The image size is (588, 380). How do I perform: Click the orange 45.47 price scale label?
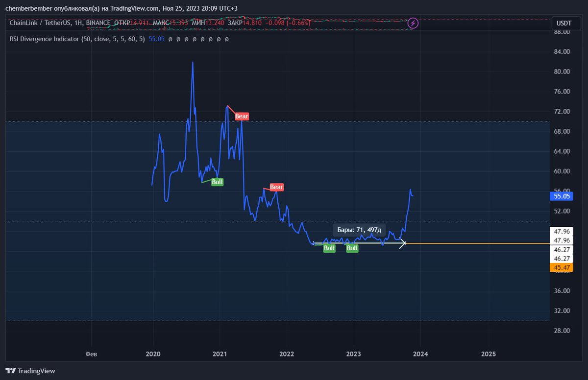coord(561,267)
